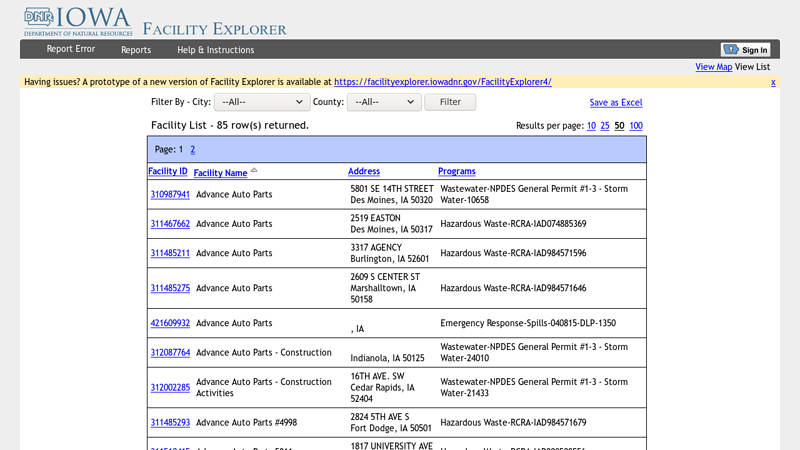Screen dimensions: 800x450
Task: Click Save as Excel link
Action: tap(616, 103)
